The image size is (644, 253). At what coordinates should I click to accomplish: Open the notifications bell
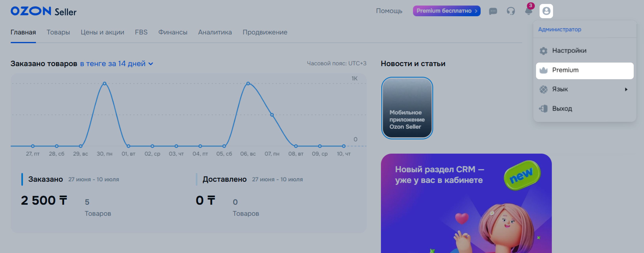pyautogui.click(x=528, y=11)
